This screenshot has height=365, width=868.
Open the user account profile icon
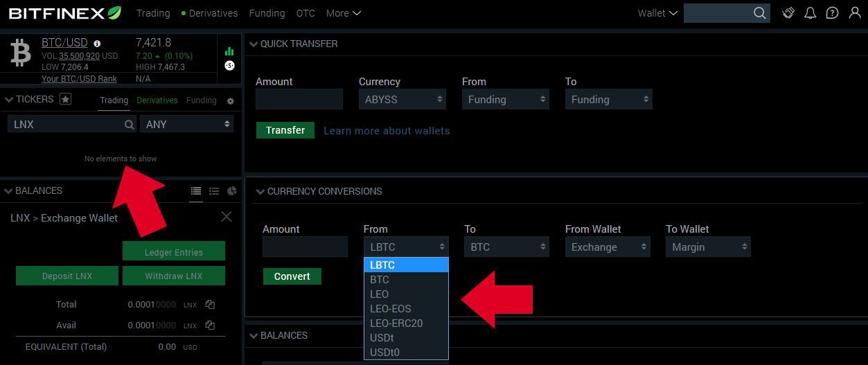point(855,13)
